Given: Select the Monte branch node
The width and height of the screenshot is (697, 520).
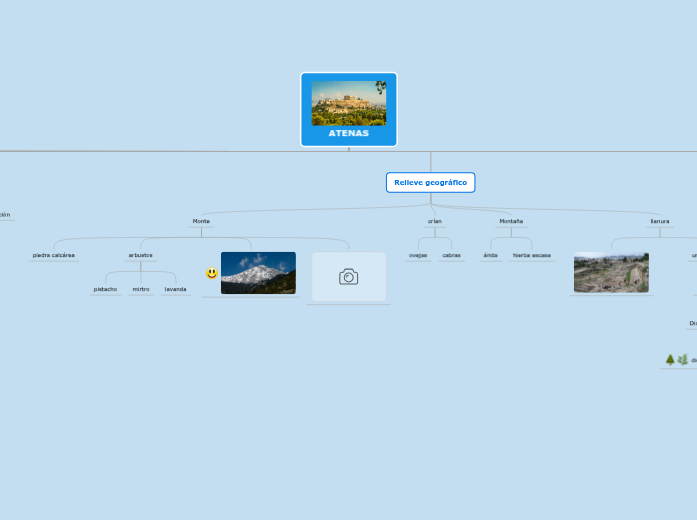Looking at the screenshot, I should coord(201,221).
